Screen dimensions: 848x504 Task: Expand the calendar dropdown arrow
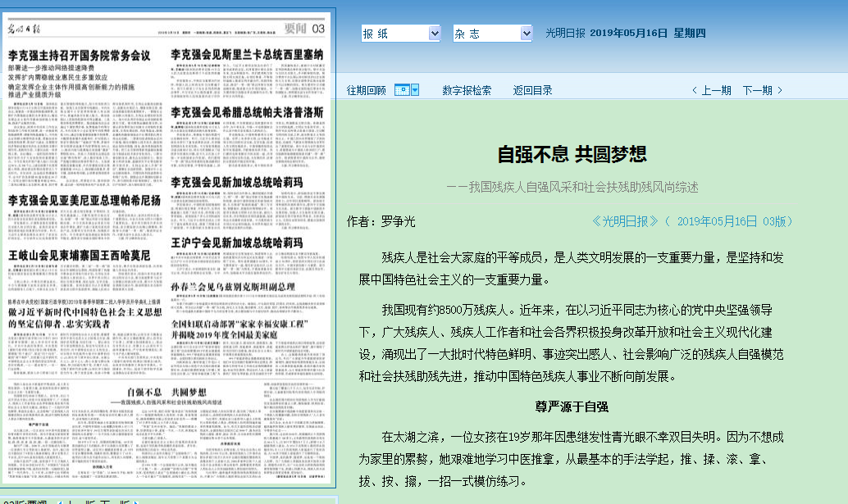[x=415, y=90]
